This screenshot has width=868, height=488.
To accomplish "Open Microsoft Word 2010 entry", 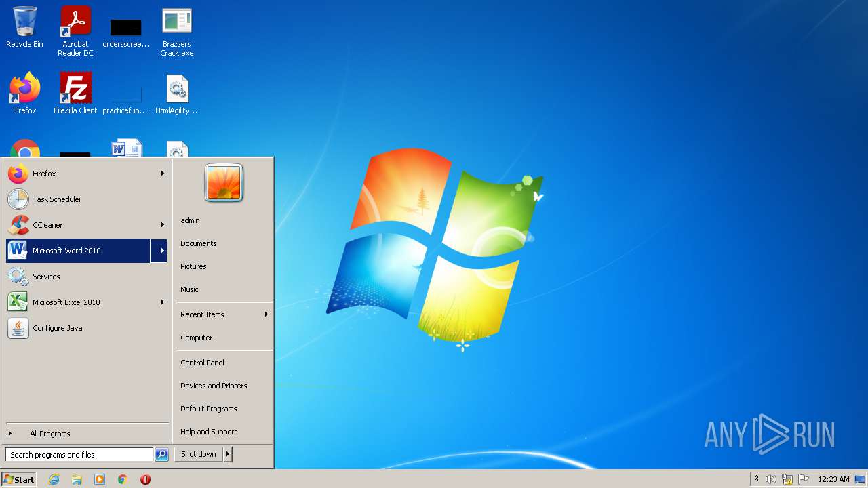I will tap(78, 251).
